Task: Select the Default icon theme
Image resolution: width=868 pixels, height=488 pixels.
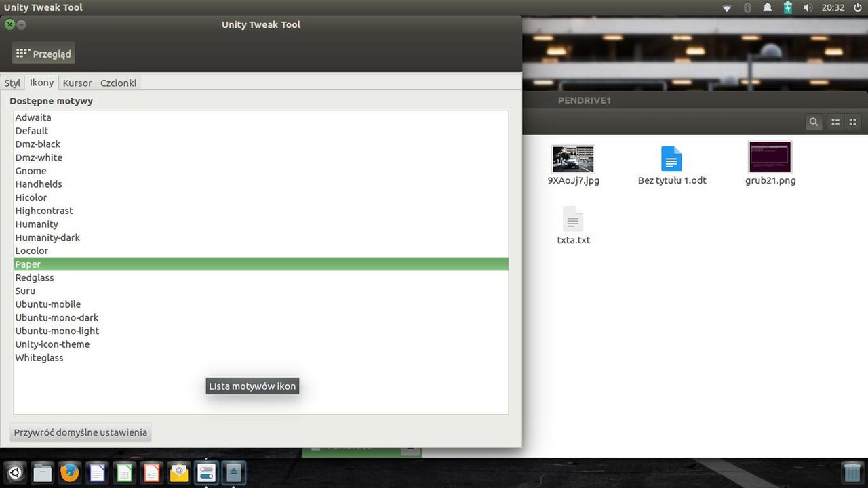Action: pos(261,131)
